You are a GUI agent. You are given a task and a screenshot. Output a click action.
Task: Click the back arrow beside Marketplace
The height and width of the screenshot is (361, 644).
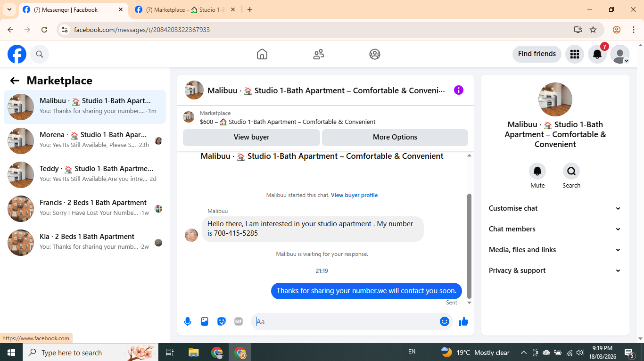pos(15,81)
